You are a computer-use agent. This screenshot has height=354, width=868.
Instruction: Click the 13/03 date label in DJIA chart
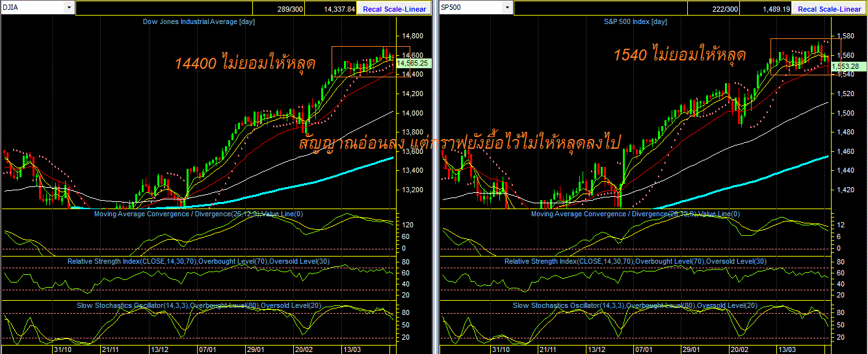352,349
